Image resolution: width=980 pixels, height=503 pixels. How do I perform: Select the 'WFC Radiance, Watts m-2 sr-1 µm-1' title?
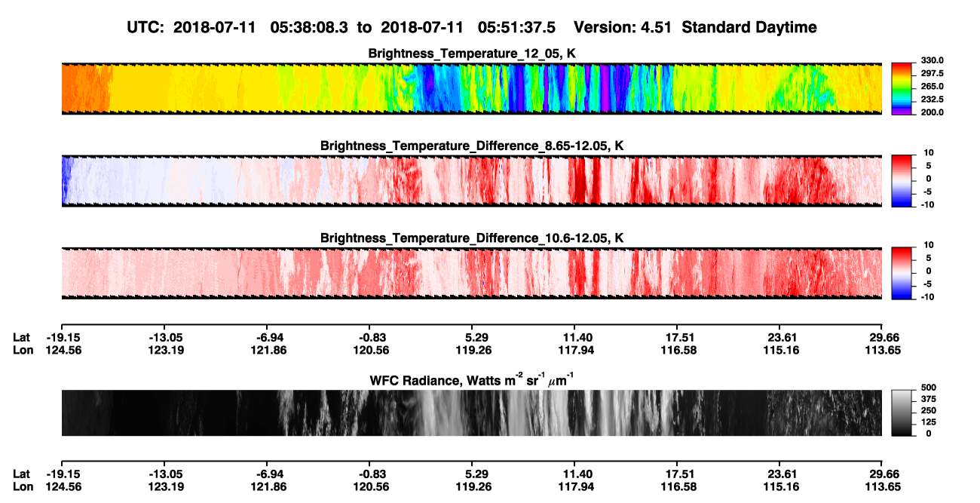pos(472,379)
